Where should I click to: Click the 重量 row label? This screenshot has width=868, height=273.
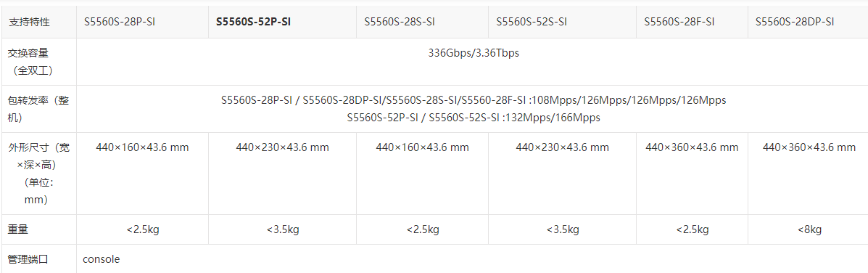click(18, 229)
